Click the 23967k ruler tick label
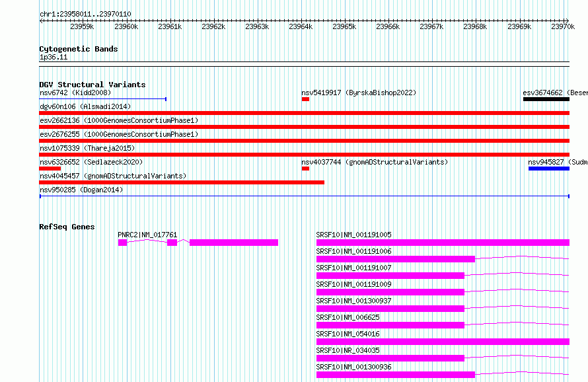This screenshot has width=588, height=382. coord(431,26)
